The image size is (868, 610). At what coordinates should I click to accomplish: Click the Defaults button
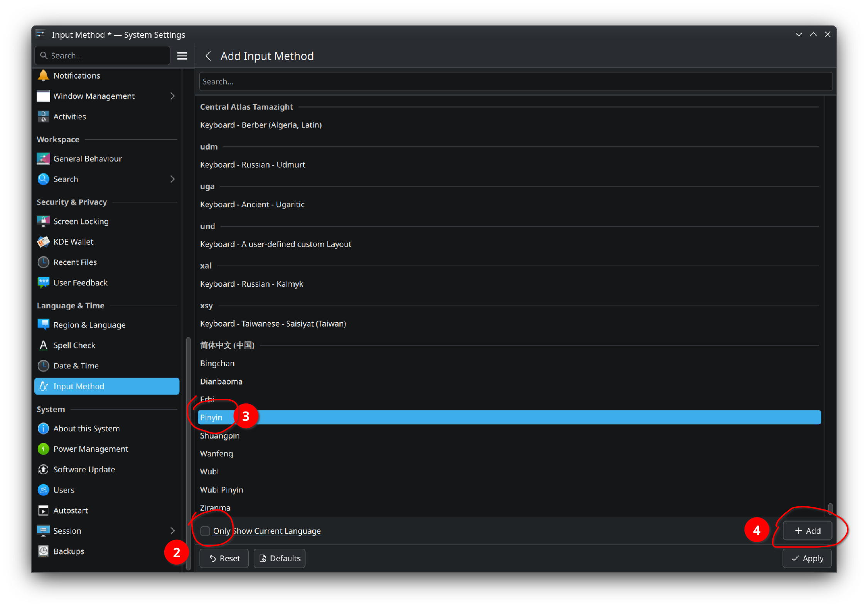[x=280, y=558]
